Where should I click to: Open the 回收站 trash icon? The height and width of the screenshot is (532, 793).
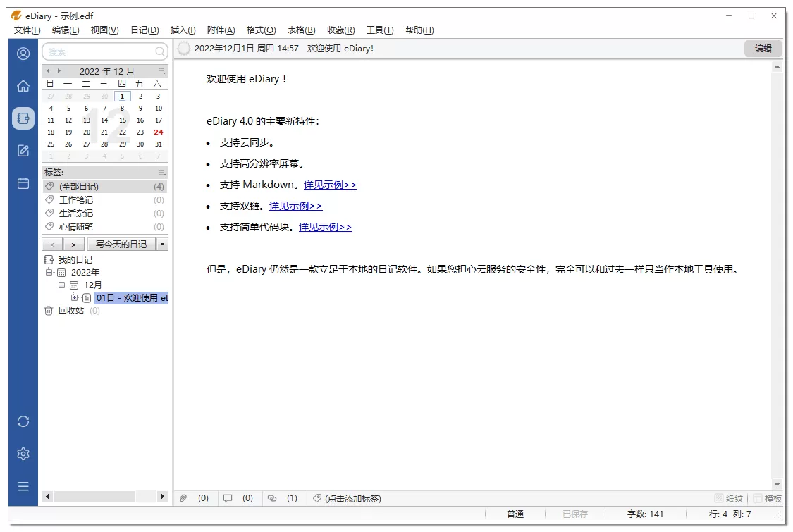[49, 310]
